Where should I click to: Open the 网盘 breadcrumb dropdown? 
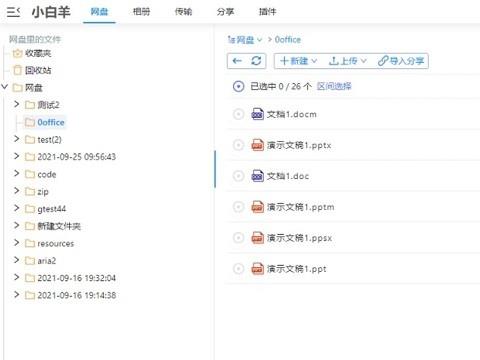(x=245, y=40)
